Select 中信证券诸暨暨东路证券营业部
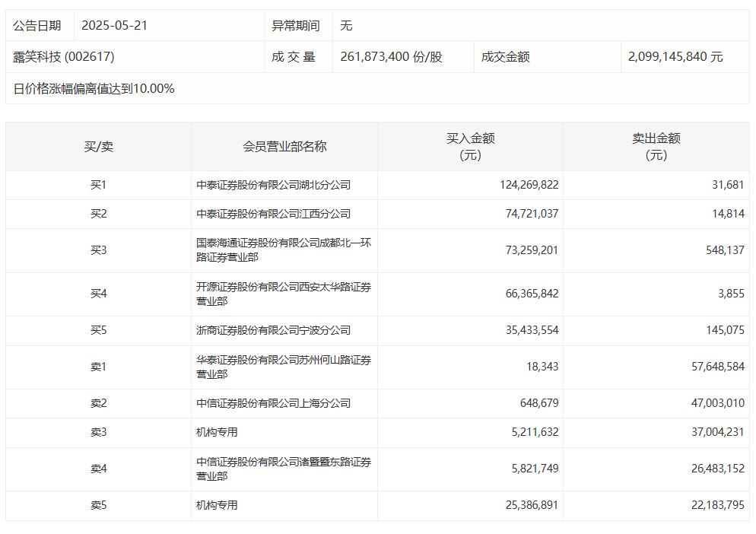This screenshot has height=534, width=756. click(x=284, y=469)
